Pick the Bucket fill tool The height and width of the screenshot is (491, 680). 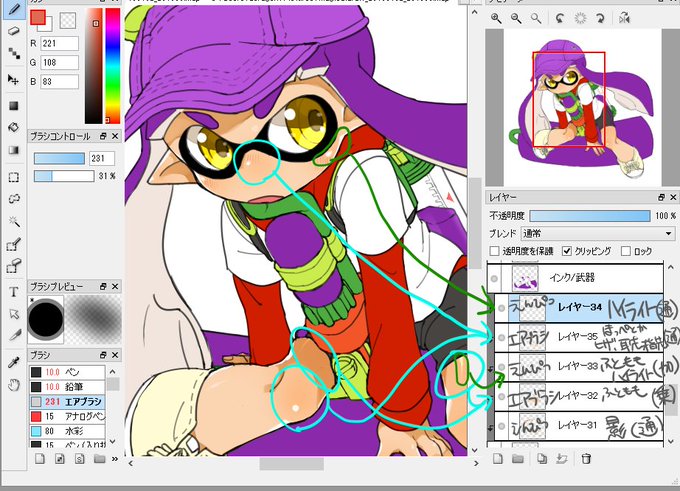tap(13, 128)
